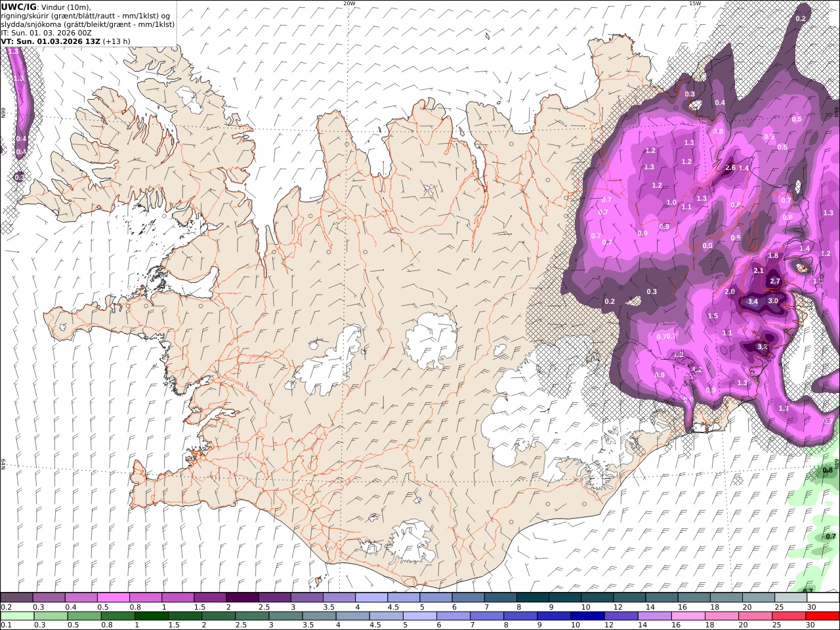Click the snow legend swatch between 25 and 30
Screen dimensions: 840x630
click(789, 597)
